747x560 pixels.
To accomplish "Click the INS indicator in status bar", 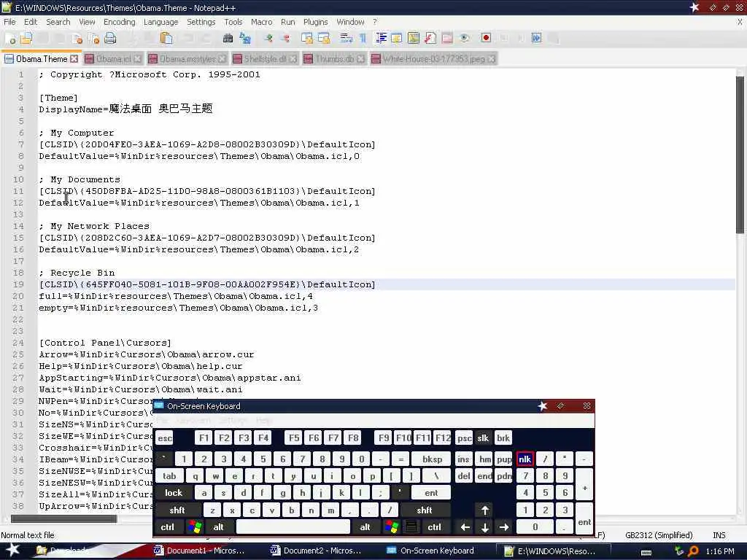I will click(x=719, y=534).
